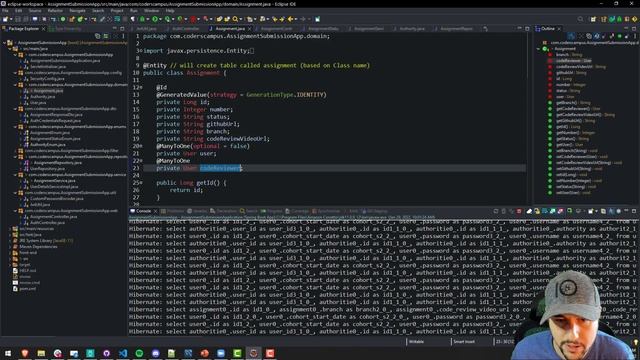Open the Debug dropdown arrow
640x360 pixels.
(147, 19)
